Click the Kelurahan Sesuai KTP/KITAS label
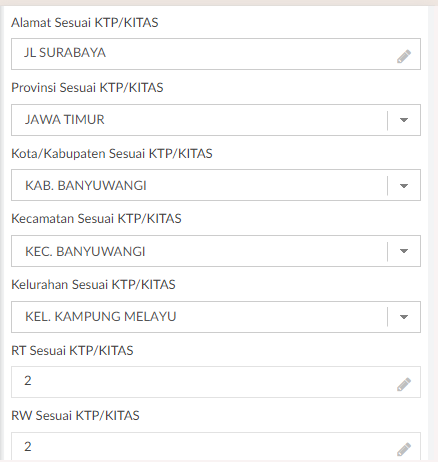 click(x=93, y=285)
